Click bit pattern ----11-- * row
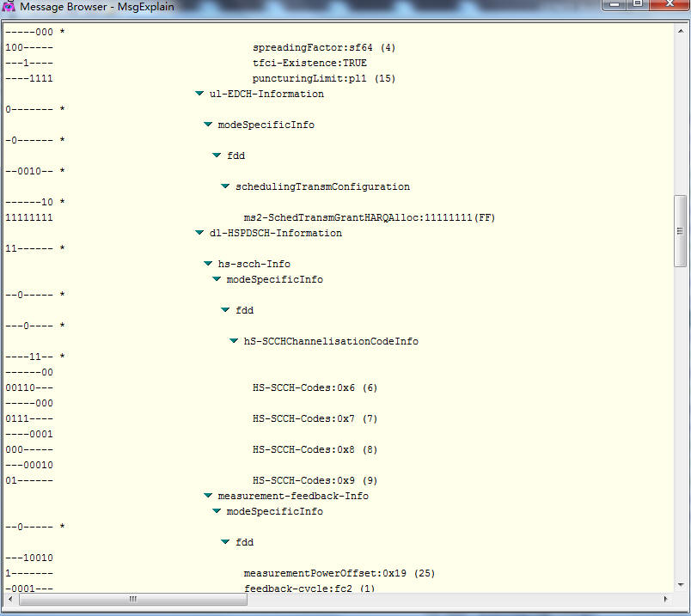This screenshot has width=691, height=616. coord(35,357)
